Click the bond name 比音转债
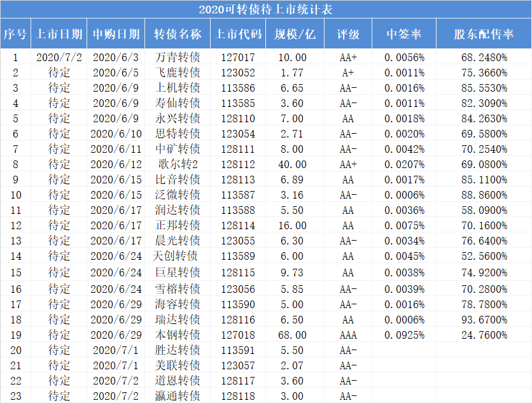The image size is (532, 403). (178, 180)
